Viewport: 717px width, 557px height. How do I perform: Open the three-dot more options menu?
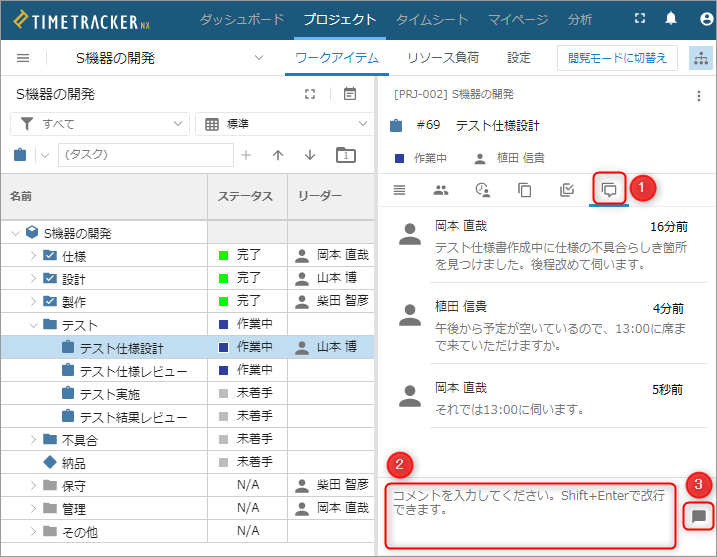[x=698, y=96]
